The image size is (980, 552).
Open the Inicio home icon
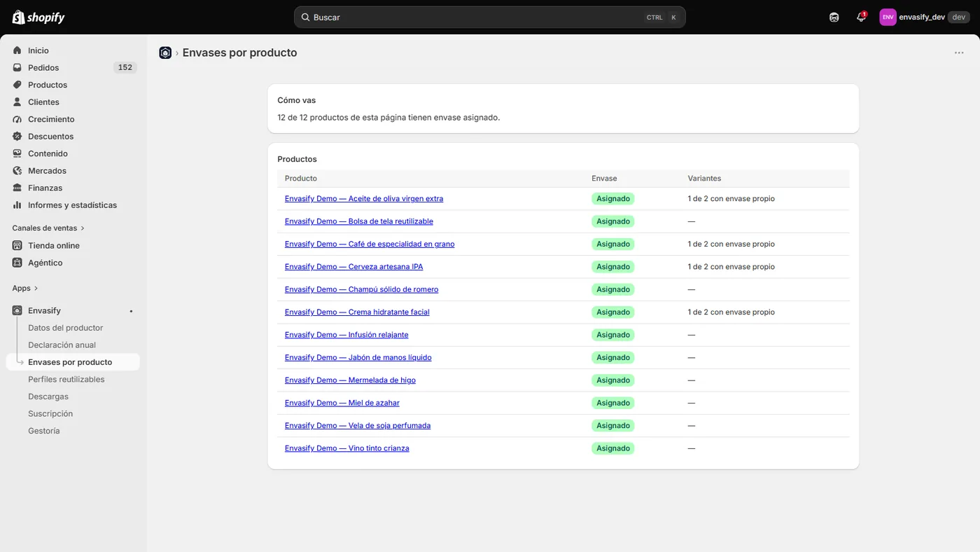[x=17, y=50]
